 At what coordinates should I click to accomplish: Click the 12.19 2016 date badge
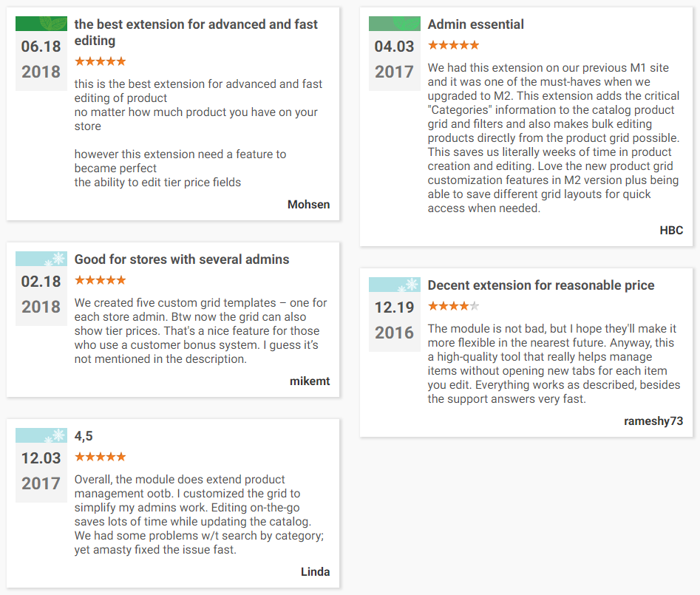394,319
